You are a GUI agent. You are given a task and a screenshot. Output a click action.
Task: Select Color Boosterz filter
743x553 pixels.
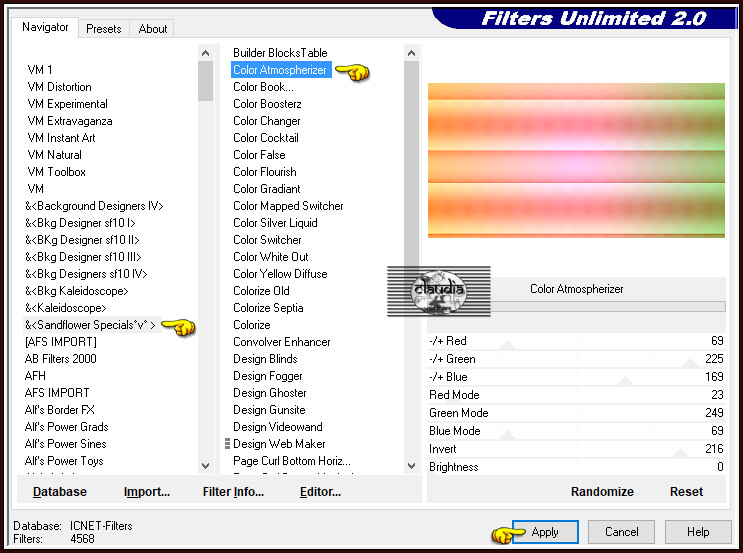coord(267,104)
